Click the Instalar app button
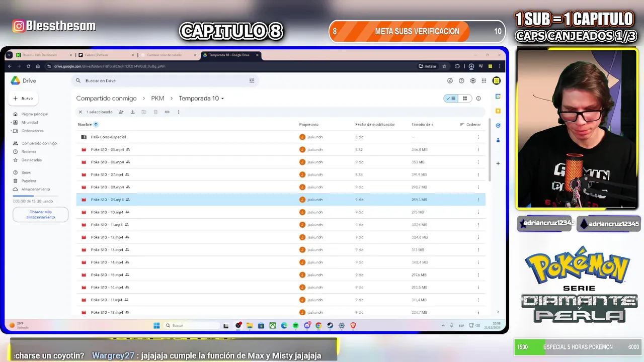 pyautogui.click(x=428, y=66)
